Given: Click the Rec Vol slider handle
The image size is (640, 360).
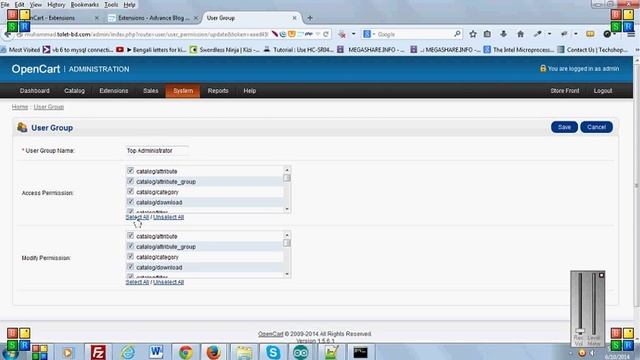Looking at the screenshot, I should point(580,331).
